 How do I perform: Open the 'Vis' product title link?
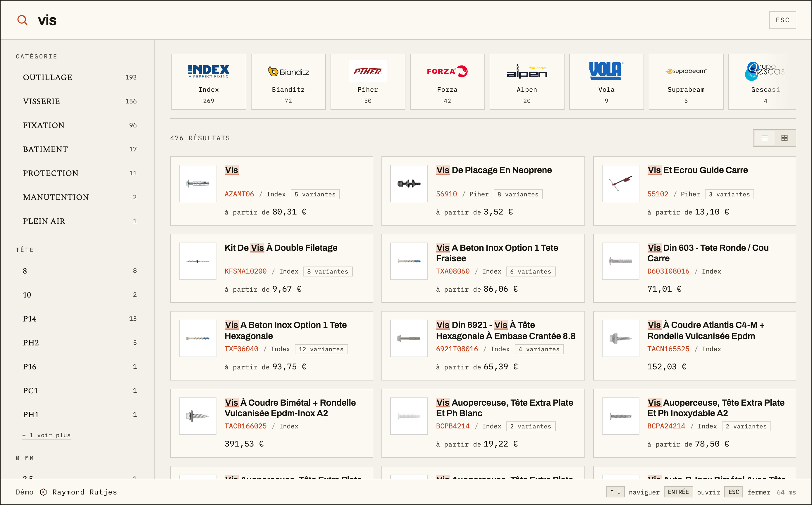coord(231,170)
